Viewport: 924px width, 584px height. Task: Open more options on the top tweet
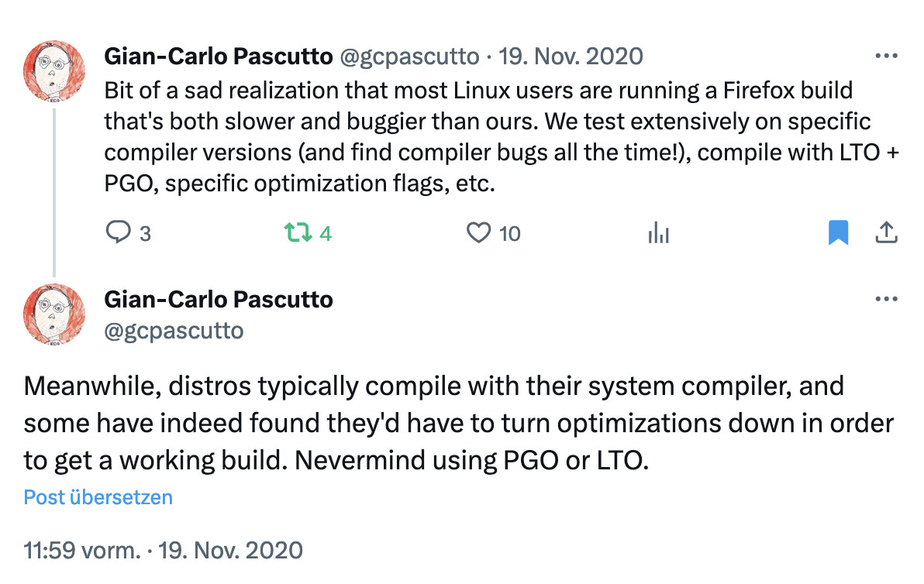[x=886, y=57]
